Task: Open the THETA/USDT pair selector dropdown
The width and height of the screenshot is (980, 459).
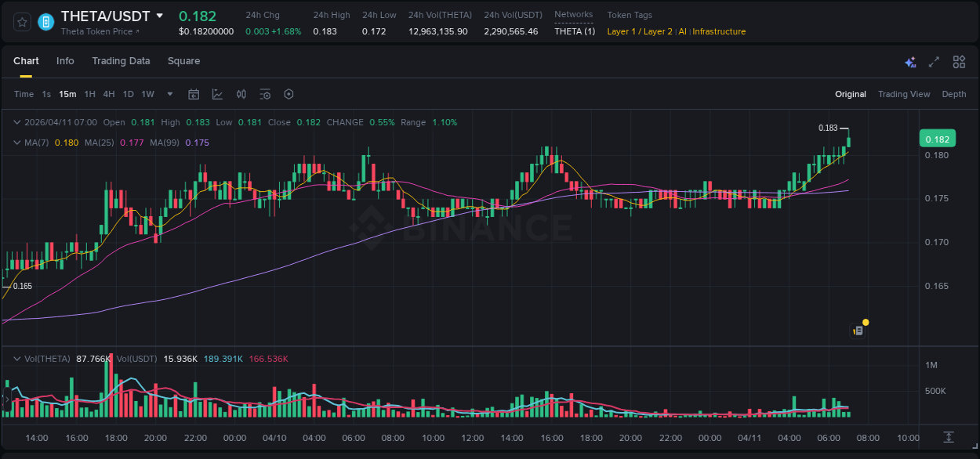Action: pos(160,16)
